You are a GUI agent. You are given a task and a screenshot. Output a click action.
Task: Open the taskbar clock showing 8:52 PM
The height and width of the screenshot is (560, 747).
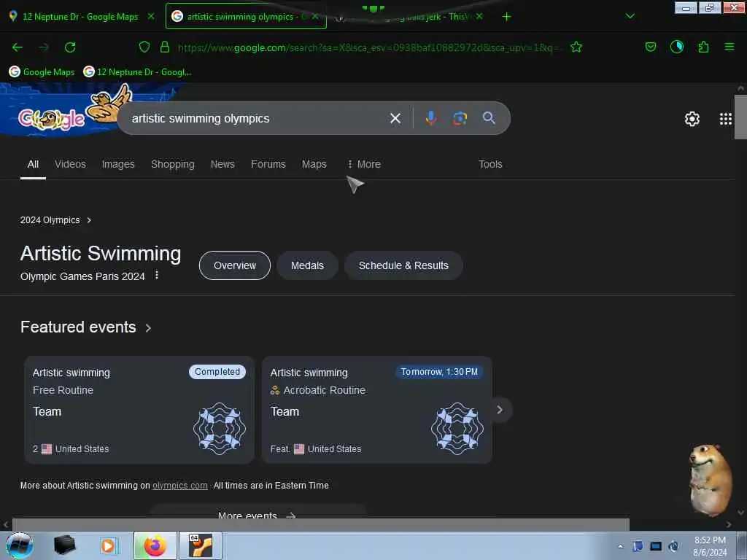point(710,546)
